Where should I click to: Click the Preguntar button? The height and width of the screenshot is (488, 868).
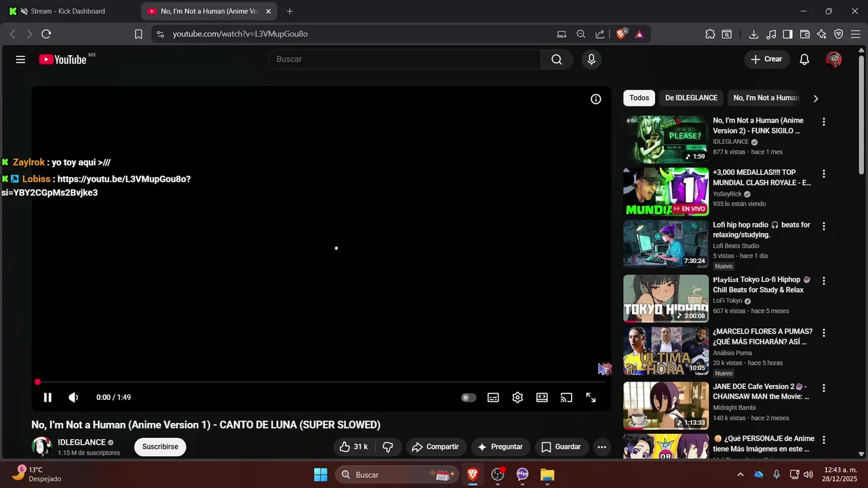point(500,447)
